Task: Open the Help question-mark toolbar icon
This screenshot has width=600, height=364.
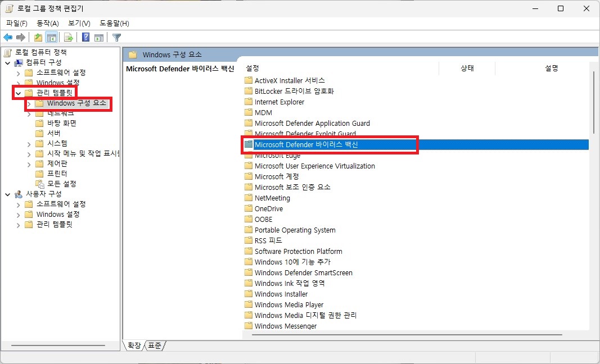Action: [x=86, y=38]
